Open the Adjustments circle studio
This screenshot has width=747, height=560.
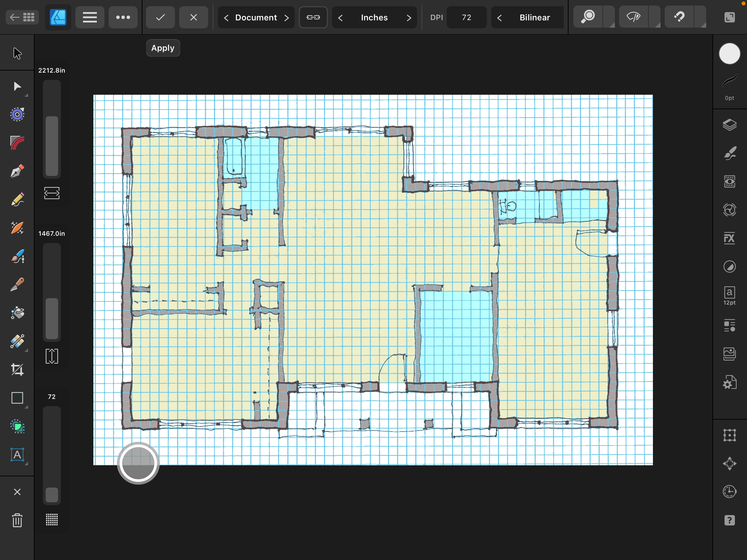pyautogui.click(x=730, y=267)
